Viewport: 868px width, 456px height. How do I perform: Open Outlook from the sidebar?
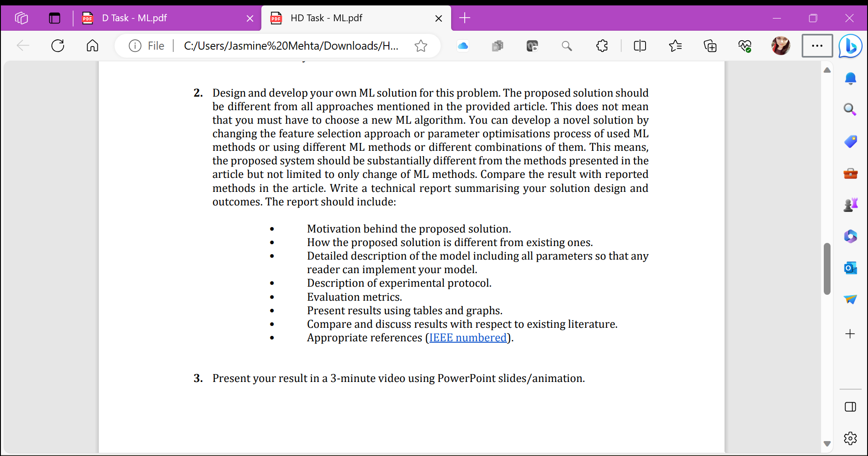(850, 268)
